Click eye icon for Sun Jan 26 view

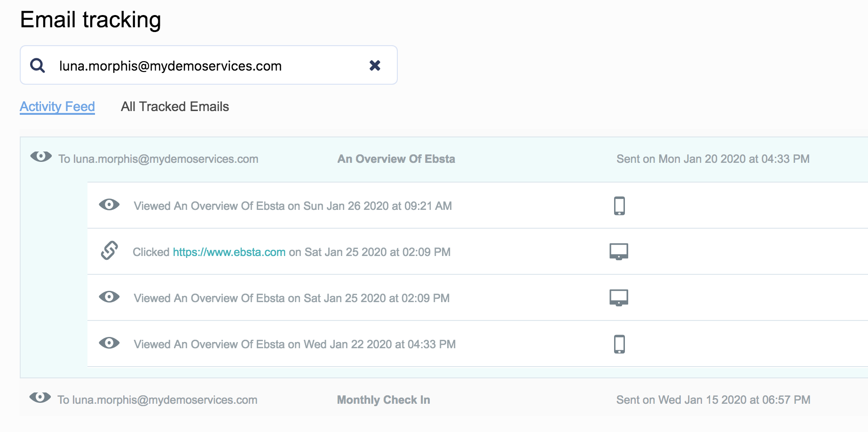(x=109, y=205)
